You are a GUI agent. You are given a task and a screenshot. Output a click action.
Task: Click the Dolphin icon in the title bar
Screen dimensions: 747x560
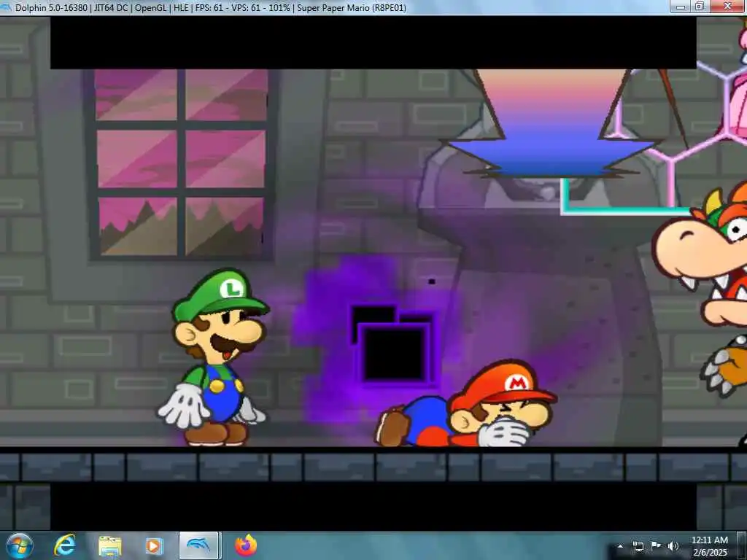click(6, 7)
